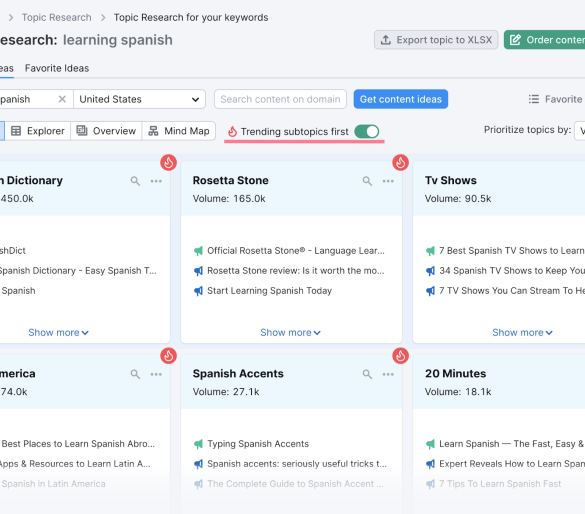Expand Show more on Rosetta Stone card

(290, 332)
